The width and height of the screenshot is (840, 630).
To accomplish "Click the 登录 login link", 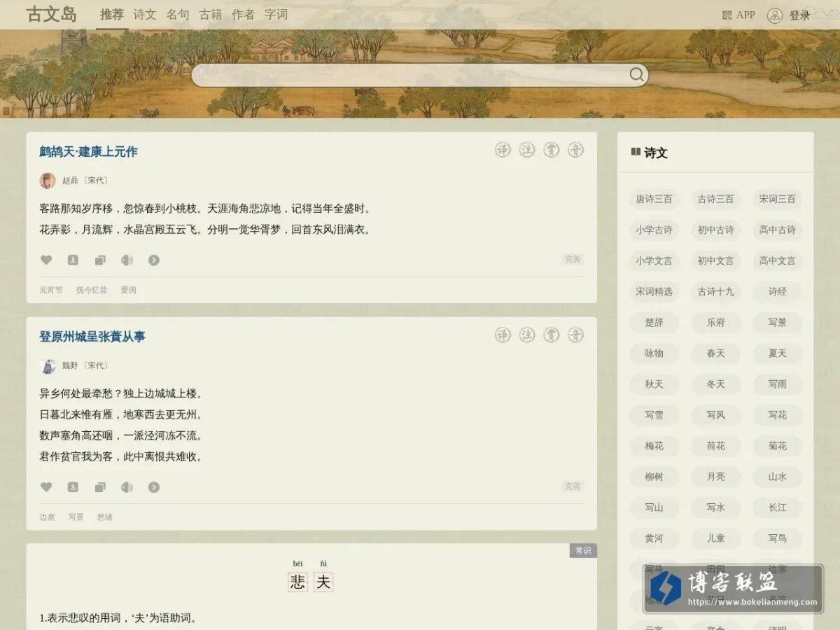I will 799,15.
